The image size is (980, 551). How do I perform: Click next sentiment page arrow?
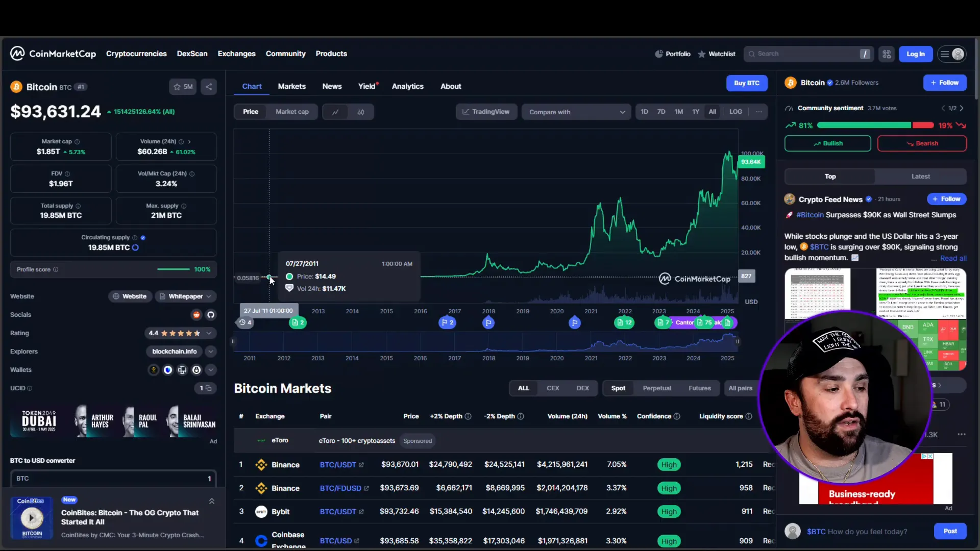pyautogui.click(x=962, y=108)
